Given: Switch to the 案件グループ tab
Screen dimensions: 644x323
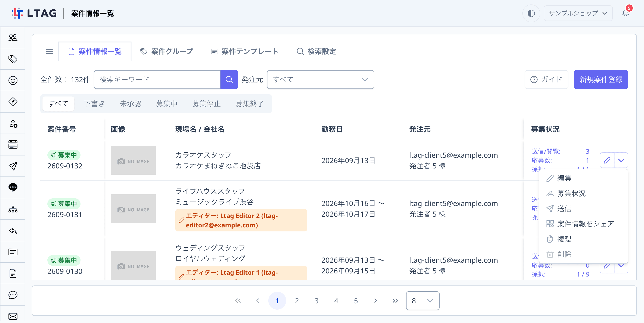Looking at the screenshot, I should [167, 51].
